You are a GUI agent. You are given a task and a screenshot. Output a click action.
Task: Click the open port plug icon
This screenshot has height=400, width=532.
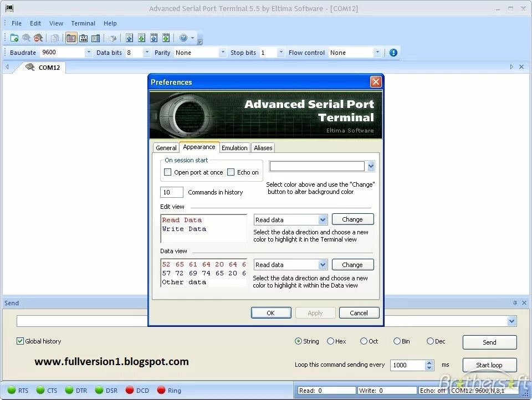pos(26,38)
